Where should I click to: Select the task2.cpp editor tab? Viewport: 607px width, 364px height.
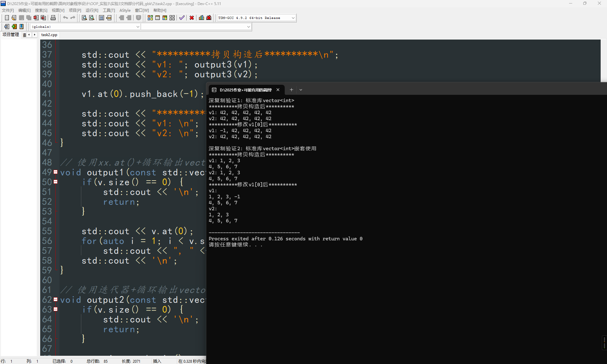[49, 35]
